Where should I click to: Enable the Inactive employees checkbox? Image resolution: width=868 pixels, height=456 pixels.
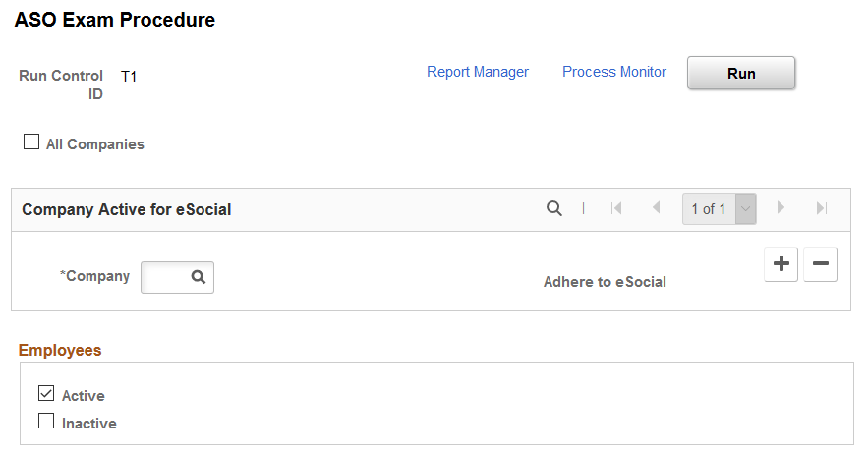coord(46,422)
